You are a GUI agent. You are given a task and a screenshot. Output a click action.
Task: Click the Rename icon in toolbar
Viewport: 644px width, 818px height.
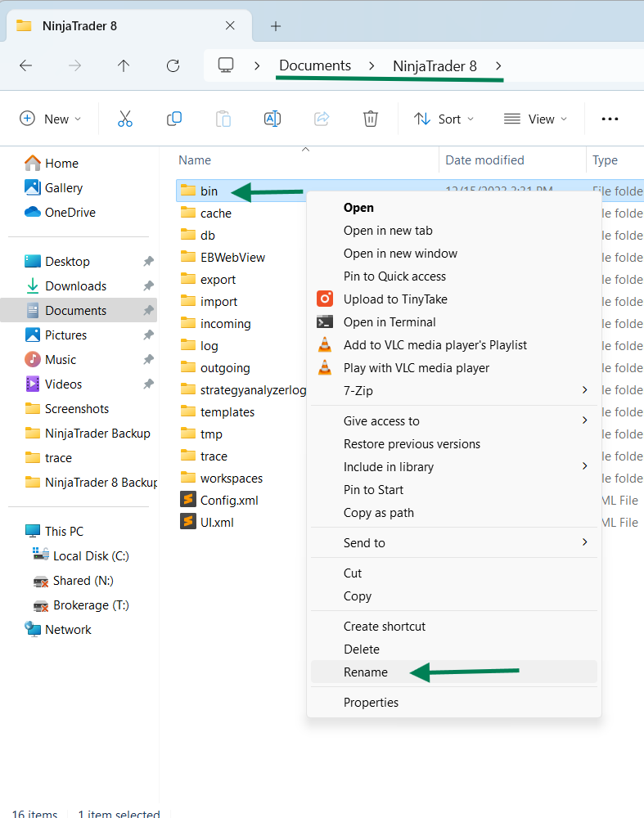pos(272,119)
